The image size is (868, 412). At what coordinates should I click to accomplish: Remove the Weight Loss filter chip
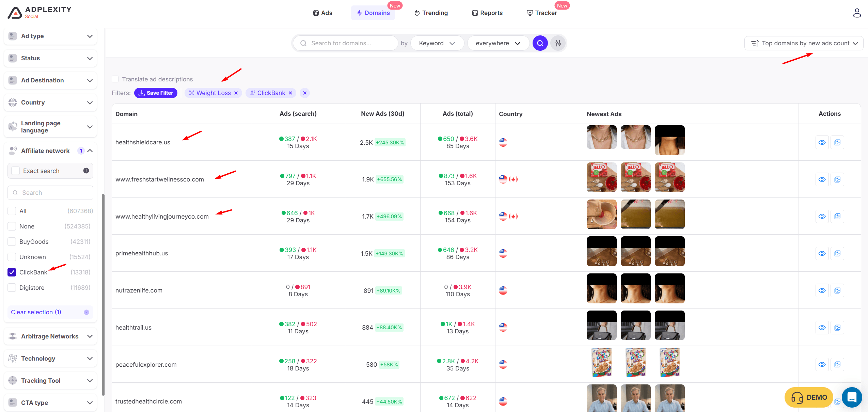pyautogui.click(x=236, y=93)
